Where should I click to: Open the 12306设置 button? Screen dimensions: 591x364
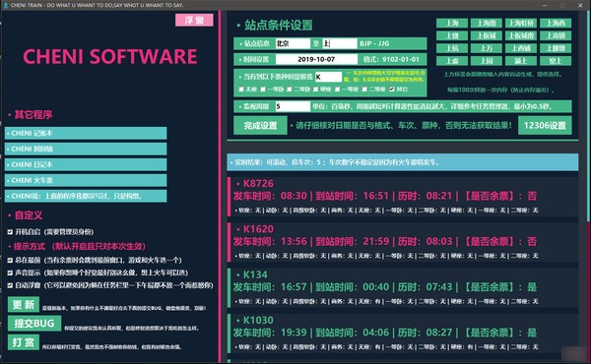pyautogui.click(x=545, y=125)
